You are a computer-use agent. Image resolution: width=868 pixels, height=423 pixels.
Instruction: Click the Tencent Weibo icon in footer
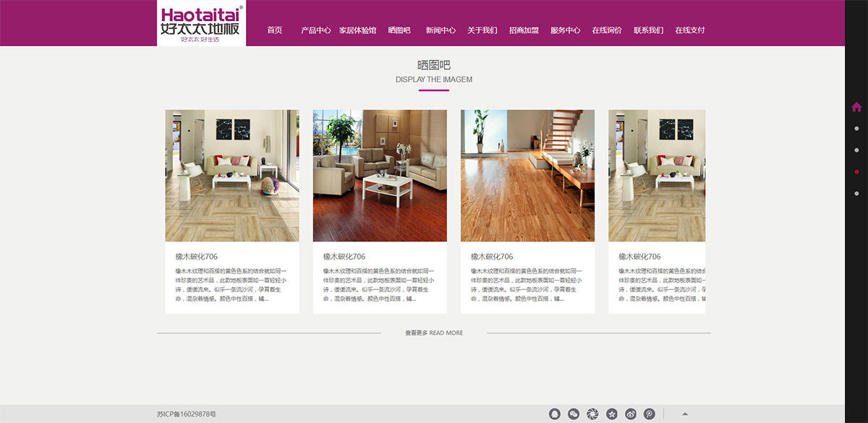(x=650, y=414)
